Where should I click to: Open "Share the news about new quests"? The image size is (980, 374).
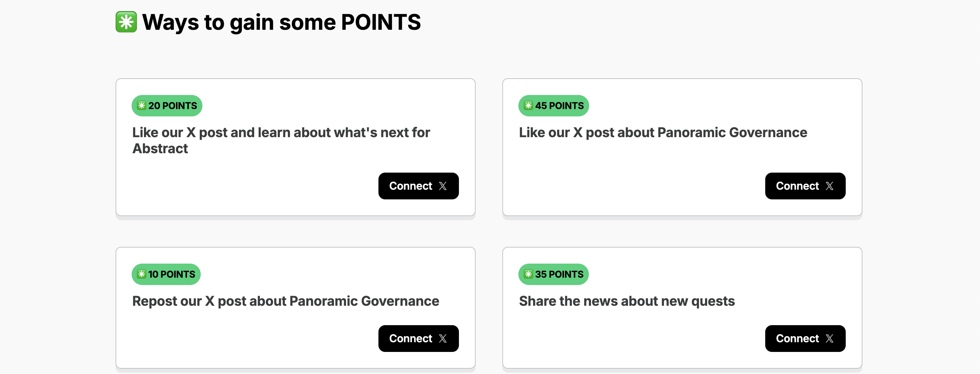627,301
